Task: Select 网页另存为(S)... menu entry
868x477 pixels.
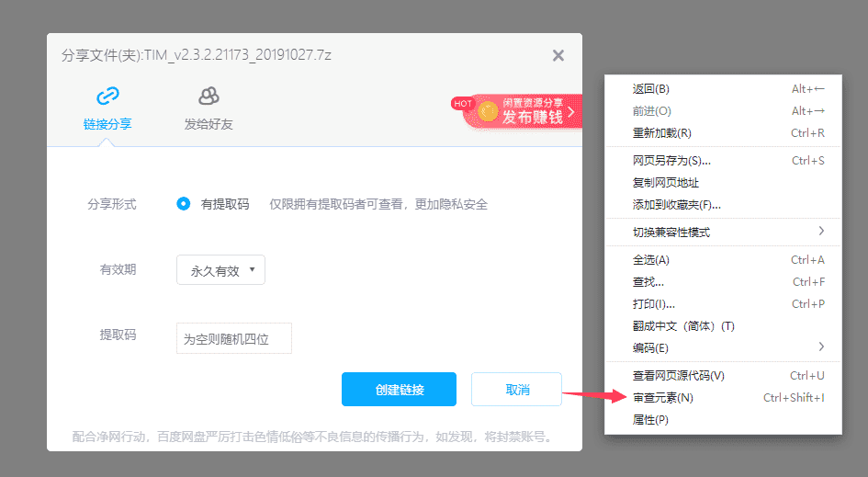Action: (x=723, y=161)
